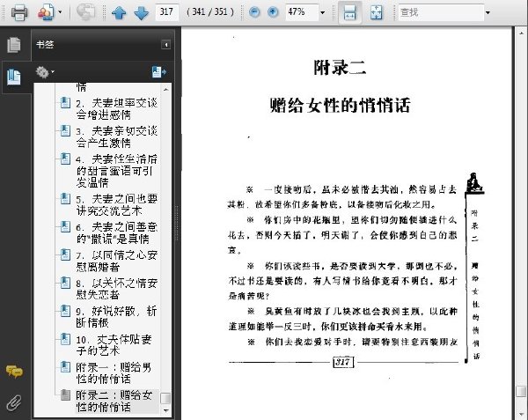Click the 查找 search field
Viewport: 528px width, 420px height.
(x=441, y=12)
